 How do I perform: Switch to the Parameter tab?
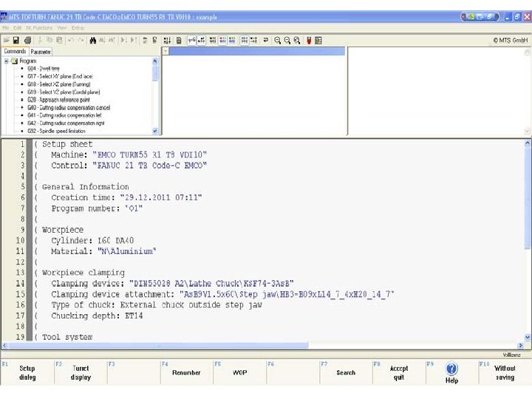41,52
